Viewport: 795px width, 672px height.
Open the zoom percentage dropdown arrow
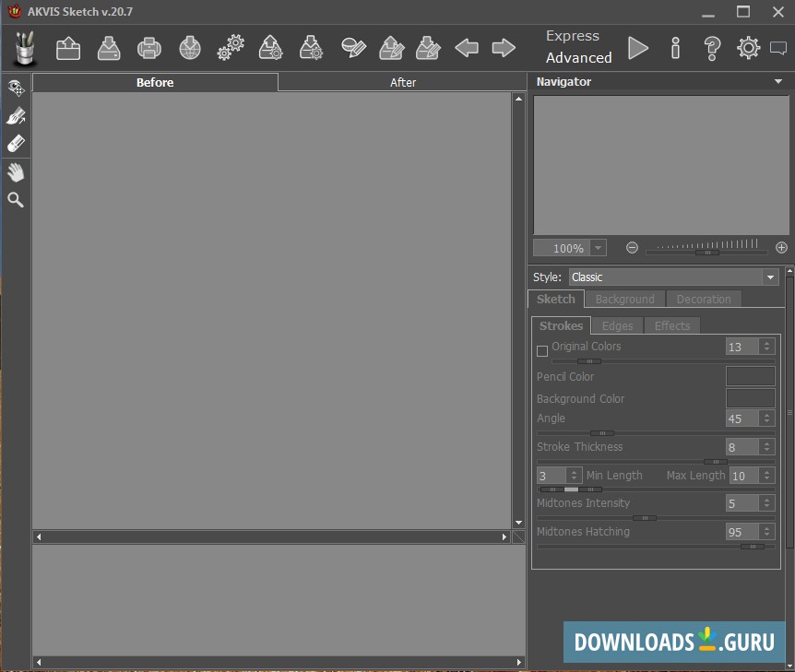599,248
